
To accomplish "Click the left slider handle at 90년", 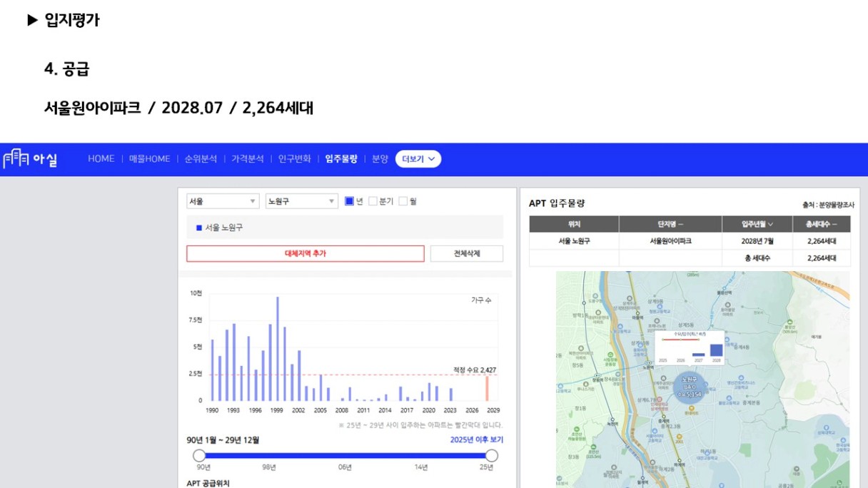I will point(199,455).
